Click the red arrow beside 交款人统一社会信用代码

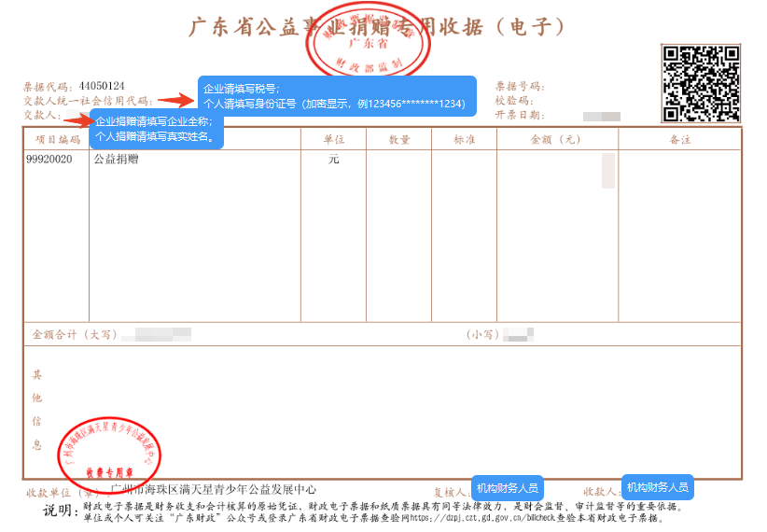[174, 100]
